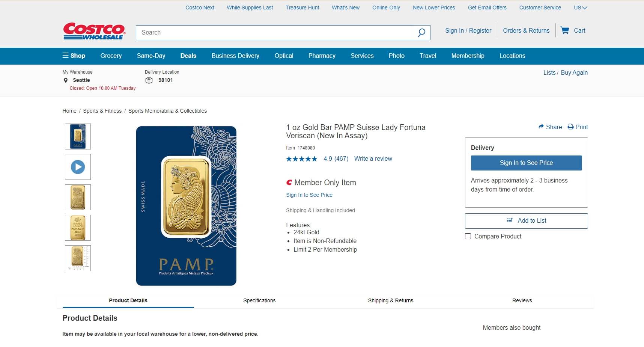644x347 pixels.
Task: Select Pharmacy from the navigation bar
Action: pyautogui.click(x=322, y=56)
